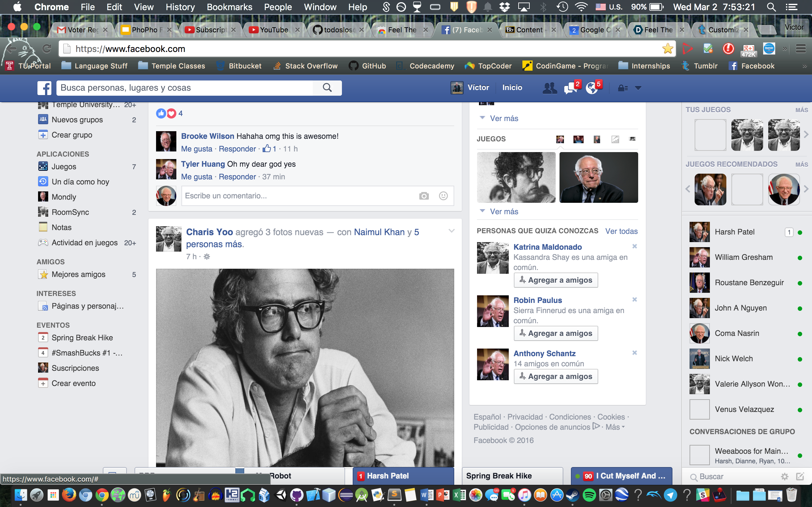
Task: Click the privacy shortcuts lock icon
Action: point(623,88)
